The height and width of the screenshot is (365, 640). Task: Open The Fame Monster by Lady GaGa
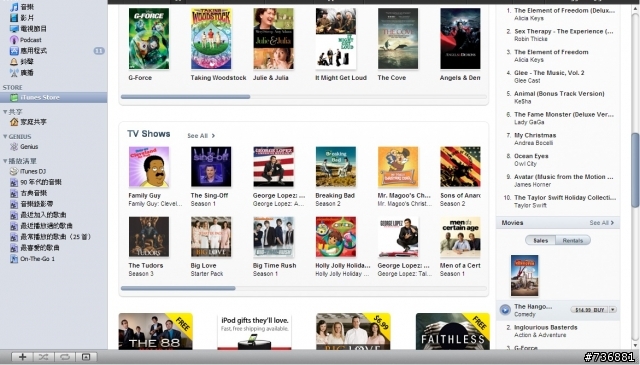click(564, 114)
